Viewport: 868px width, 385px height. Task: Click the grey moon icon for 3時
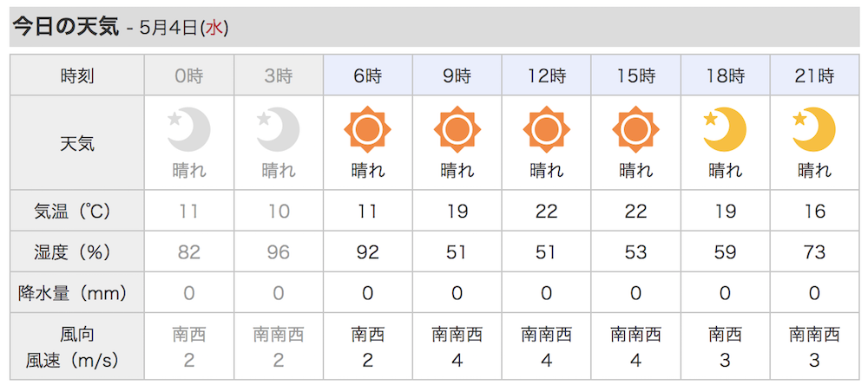pos(279,130)
